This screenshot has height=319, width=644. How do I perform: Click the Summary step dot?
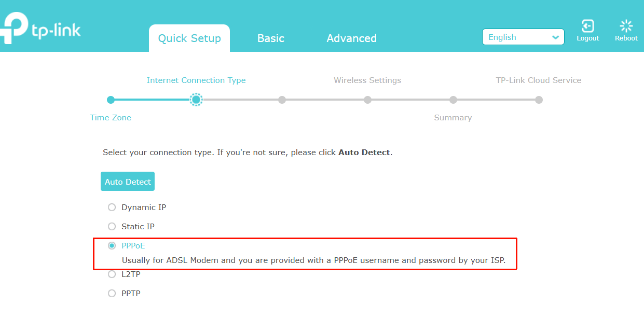[x=453, y=100]
